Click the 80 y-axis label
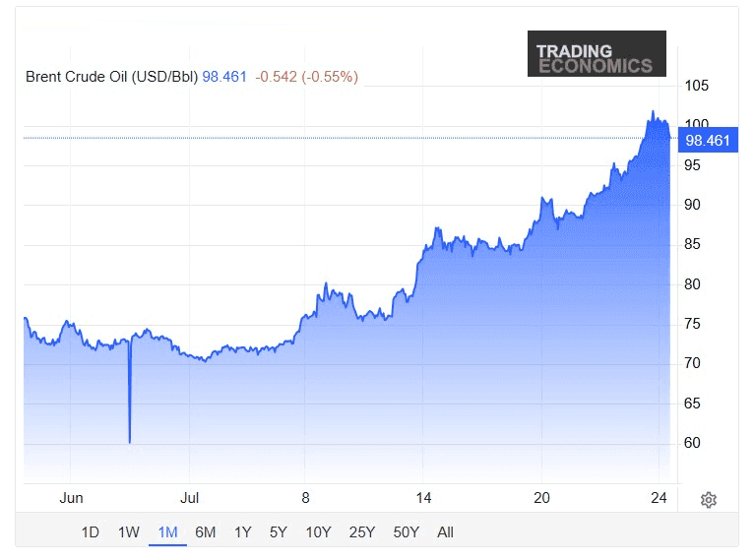The image size is (754, 560). [692, 284]
